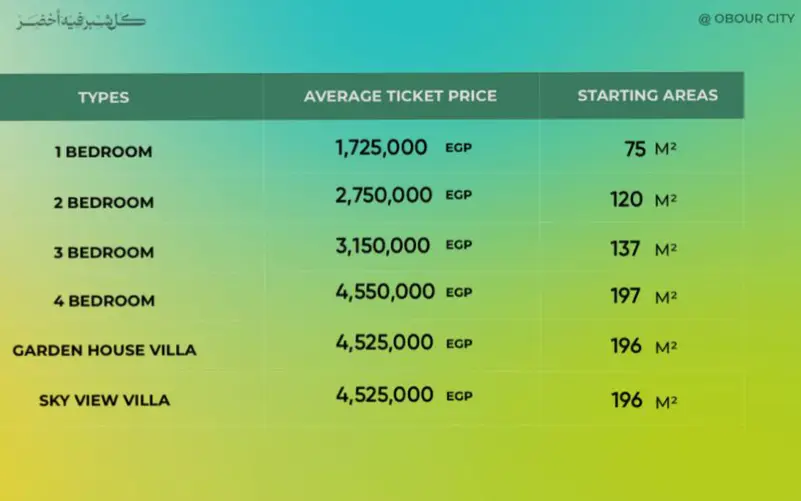Click the GARDEN HOUSE VILLA row label
This screenshot has width=801, height=501.
[x=104, y=350]
